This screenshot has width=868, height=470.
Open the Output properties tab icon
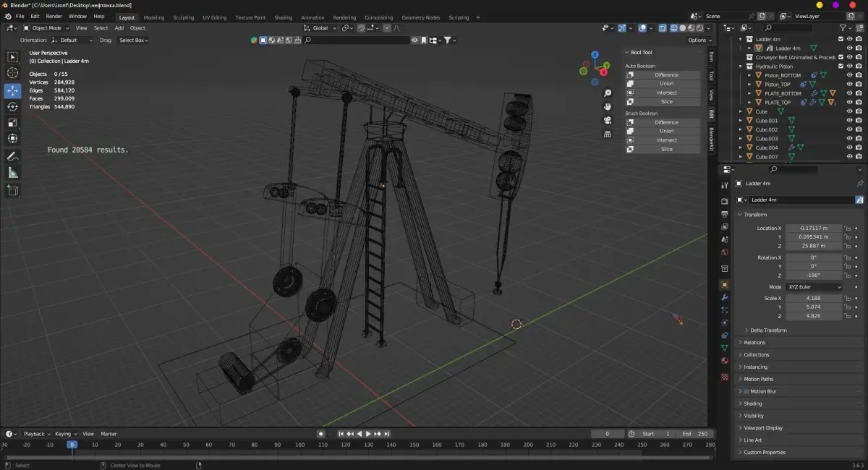725,214
